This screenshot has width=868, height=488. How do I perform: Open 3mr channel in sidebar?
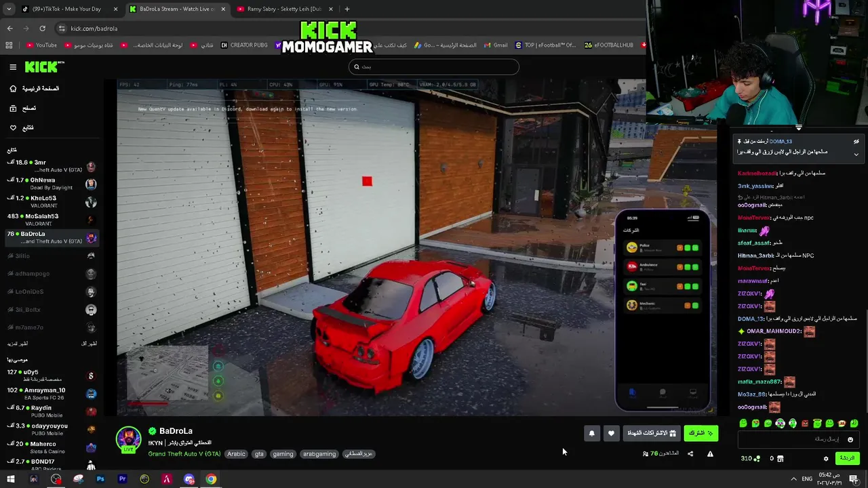click(x=52, y=166)
